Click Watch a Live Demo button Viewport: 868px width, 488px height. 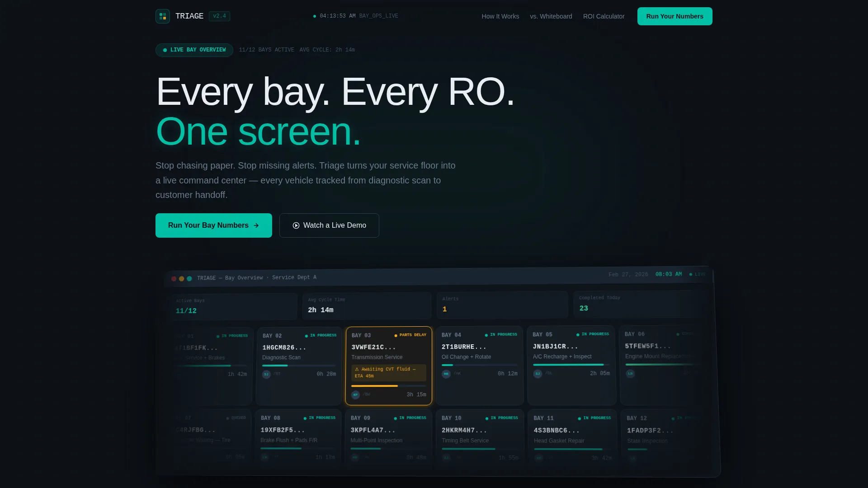coord(329,225)
